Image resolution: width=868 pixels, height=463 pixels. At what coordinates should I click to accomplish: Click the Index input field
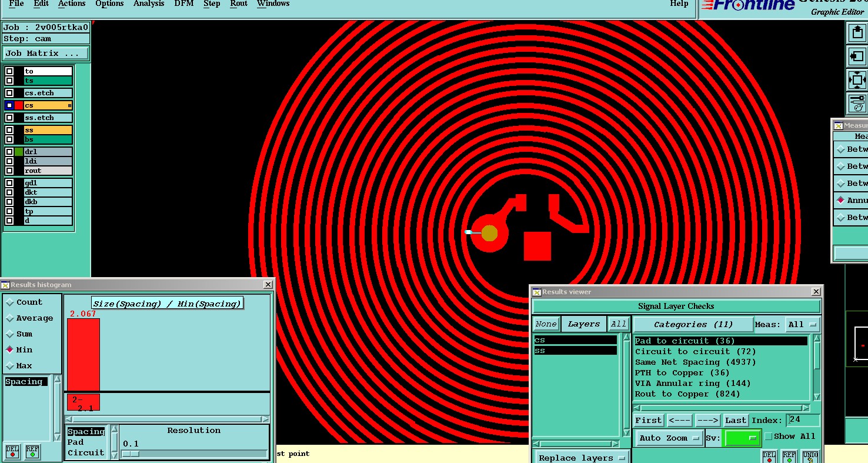pos(803,420)
